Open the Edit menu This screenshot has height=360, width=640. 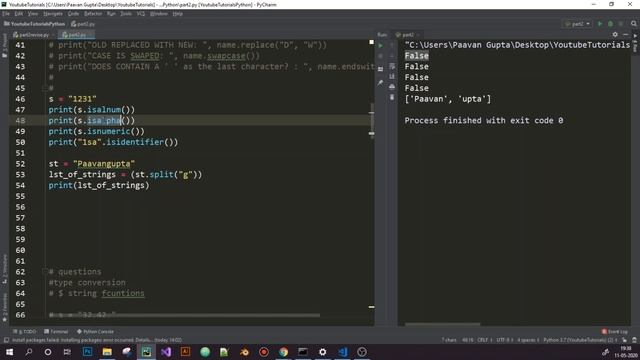(18, 13)
